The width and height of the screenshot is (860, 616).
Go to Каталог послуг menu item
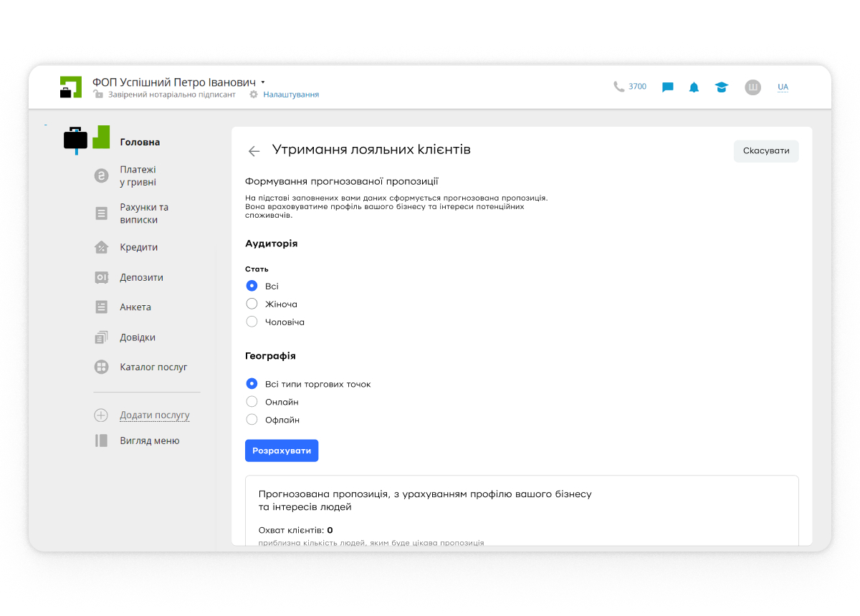pyautogui.click(x=153, y=367)
